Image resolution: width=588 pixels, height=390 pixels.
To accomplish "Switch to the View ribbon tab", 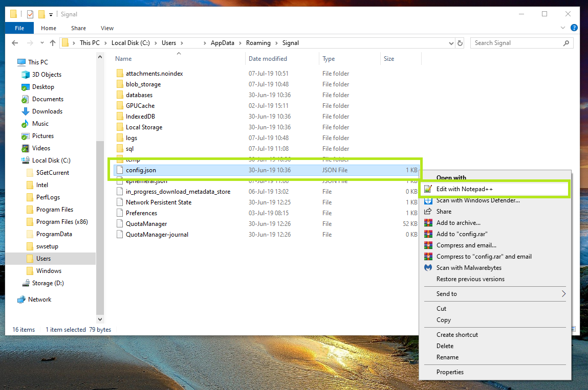I will [x=107, y=28].
